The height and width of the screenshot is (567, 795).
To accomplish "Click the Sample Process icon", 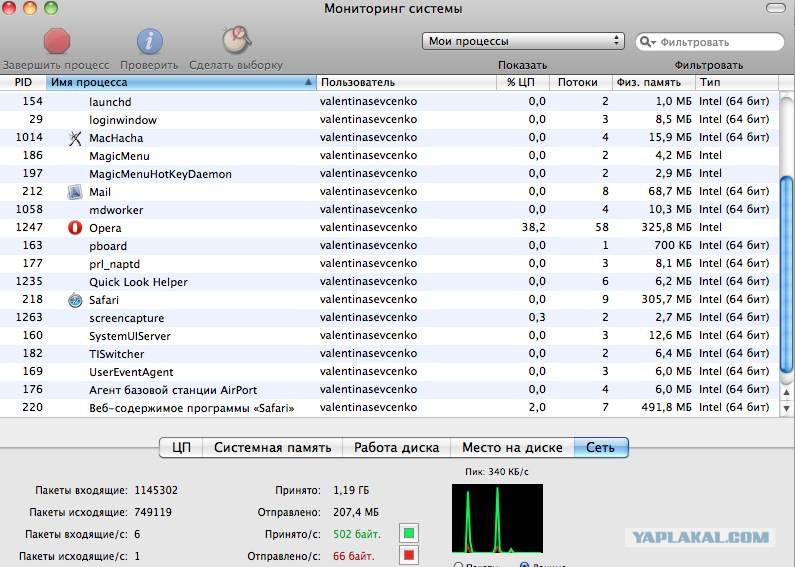I will point(236,40).
